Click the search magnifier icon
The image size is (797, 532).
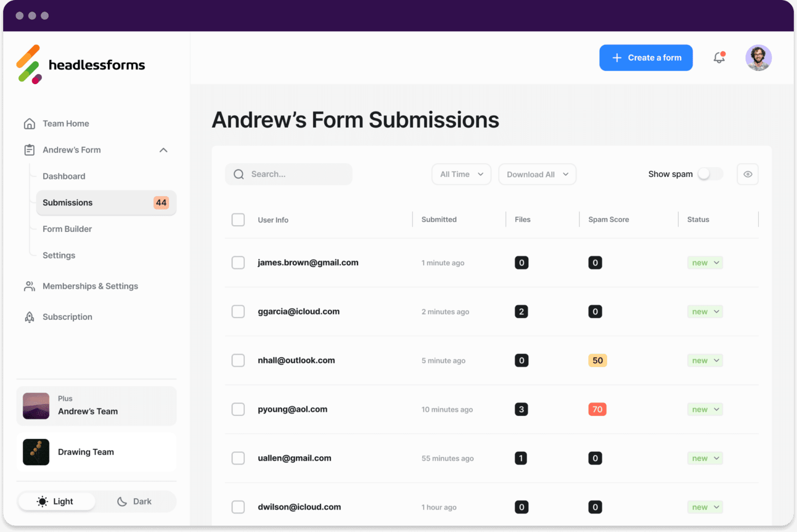pyautogui.click(x=239, y=174)
